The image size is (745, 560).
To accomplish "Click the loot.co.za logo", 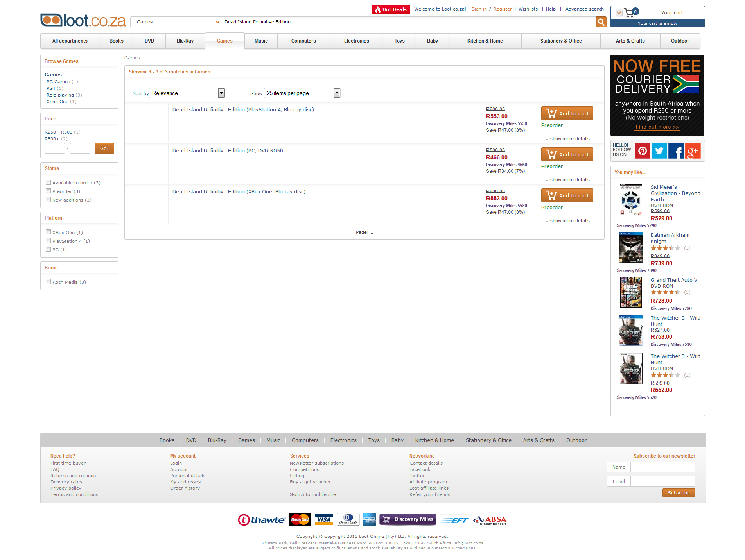I will [83, 20].
